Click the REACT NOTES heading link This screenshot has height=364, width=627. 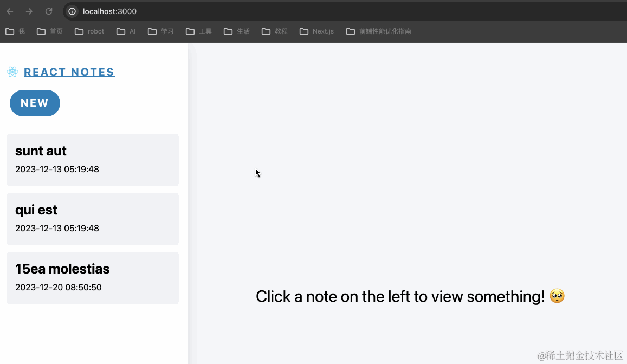[x=69, y=71]
